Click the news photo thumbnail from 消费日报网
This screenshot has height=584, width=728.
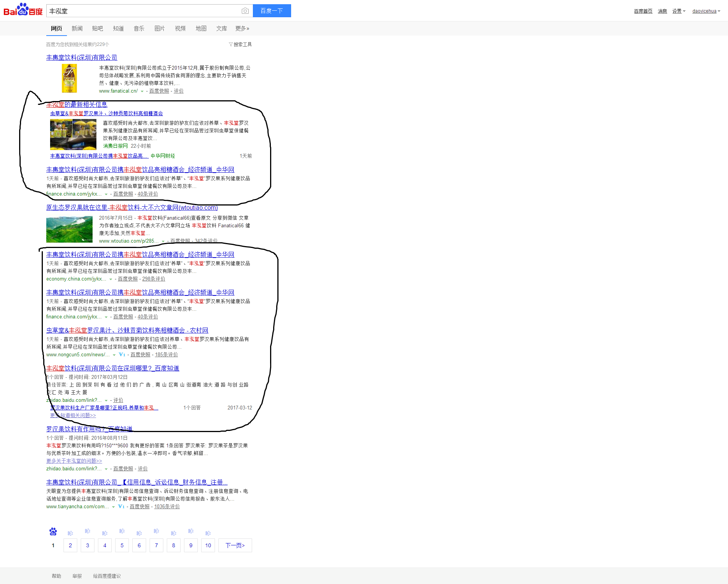(73, 134)
